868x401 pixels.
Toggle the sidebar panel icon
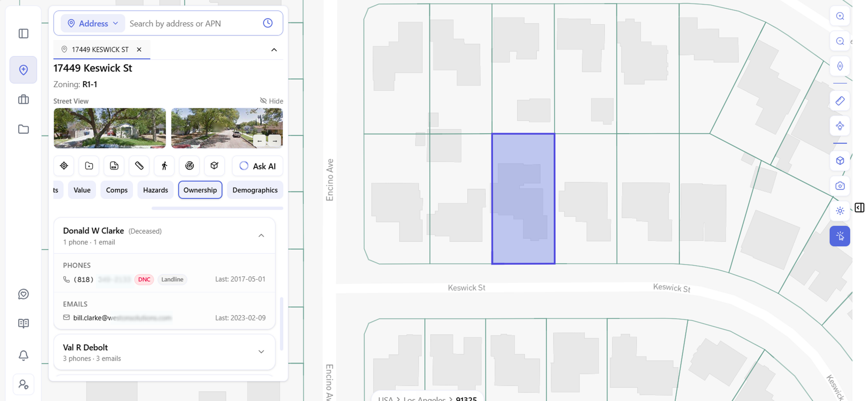pyautogui.click(x=23, y=34)
